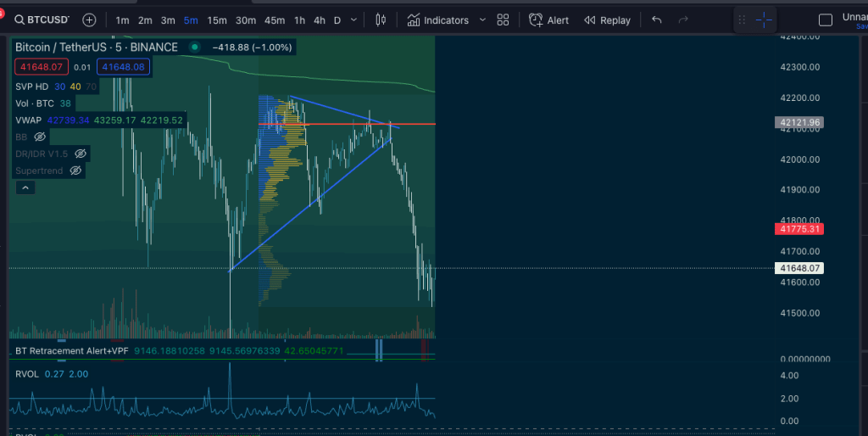Click the red sell price 41648.07 button

(40, 66)
